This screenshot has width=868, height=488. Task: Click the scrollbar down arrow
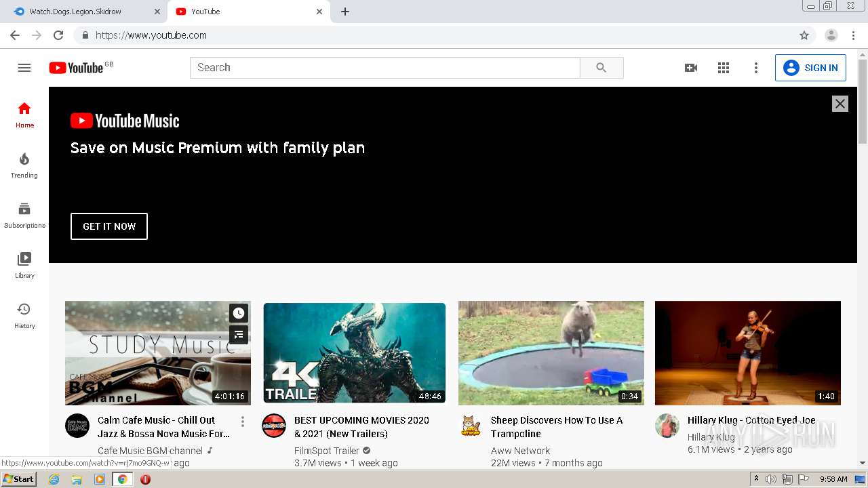pos(863,463)
